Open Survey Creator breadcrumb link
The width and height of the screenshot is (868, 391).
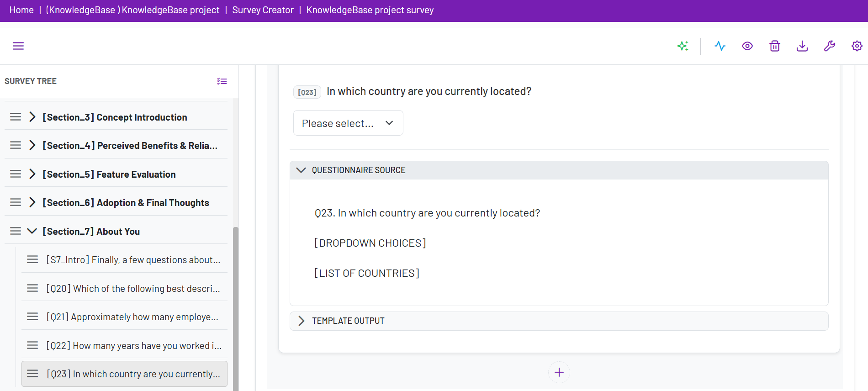click(263, 10)
